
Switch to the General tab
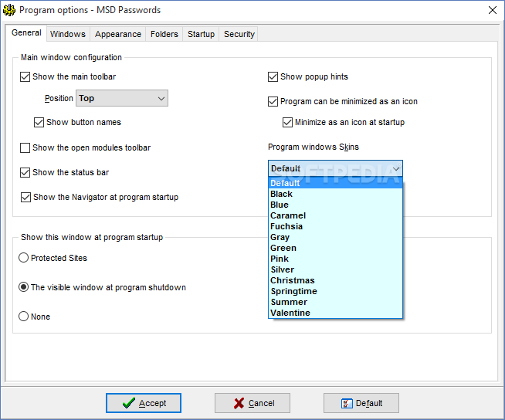pyautogui.click(x=26, y=33)
